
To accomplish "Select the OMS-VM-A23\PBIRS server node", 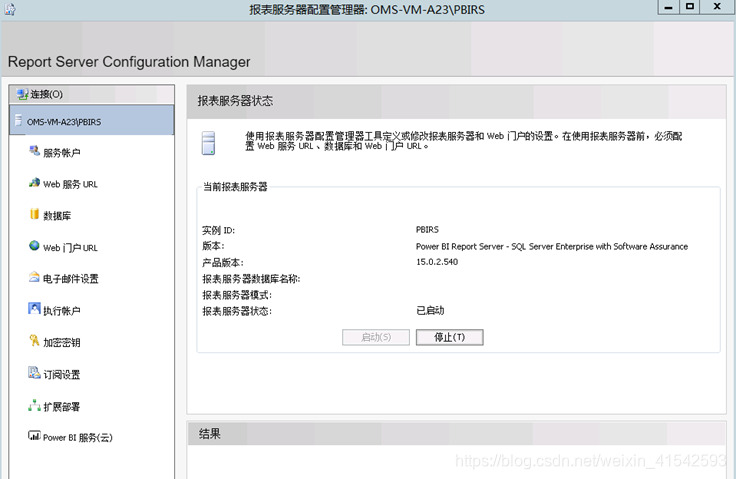I will pyautogui.click(x=92, y=121).
